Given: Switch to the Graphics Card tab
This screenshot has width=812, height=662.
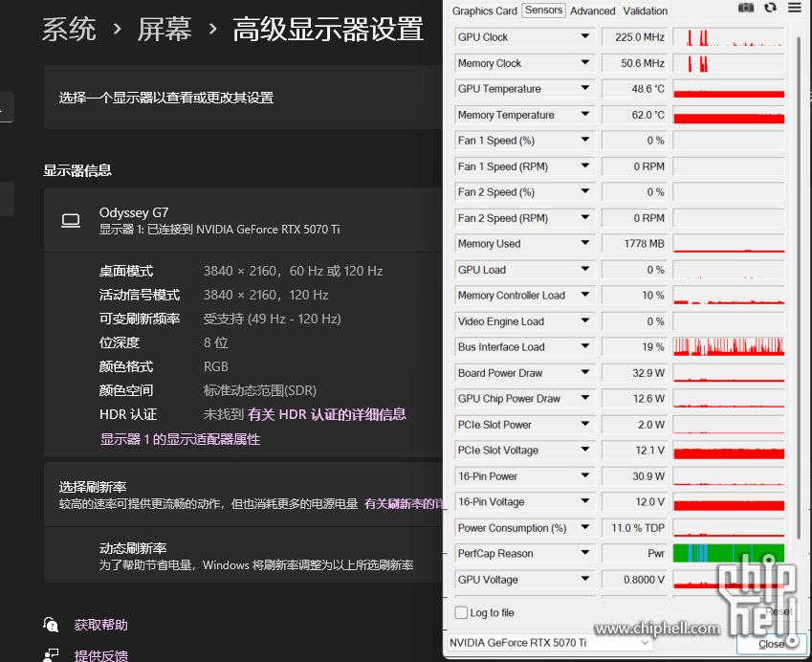Looking at the screenshot, I should [x=484, y=11].
